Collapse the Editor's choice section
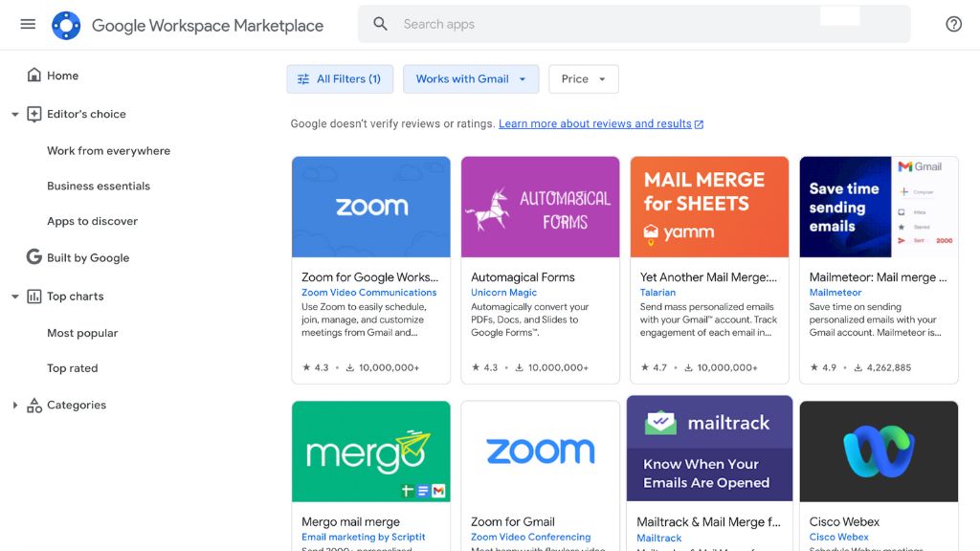This screenshot has height=551, width=980. click(x=14, y=114)
